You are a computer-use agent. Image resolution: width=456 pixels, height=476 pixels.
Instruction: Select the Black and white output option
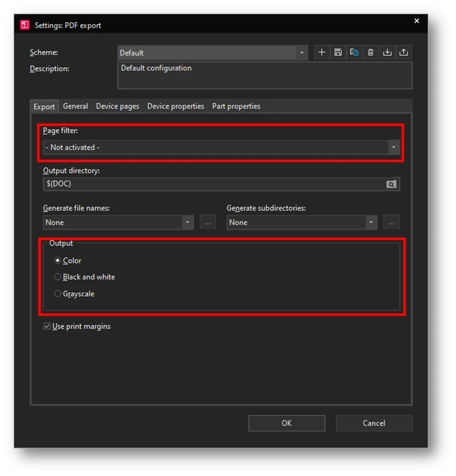point(57,277)
